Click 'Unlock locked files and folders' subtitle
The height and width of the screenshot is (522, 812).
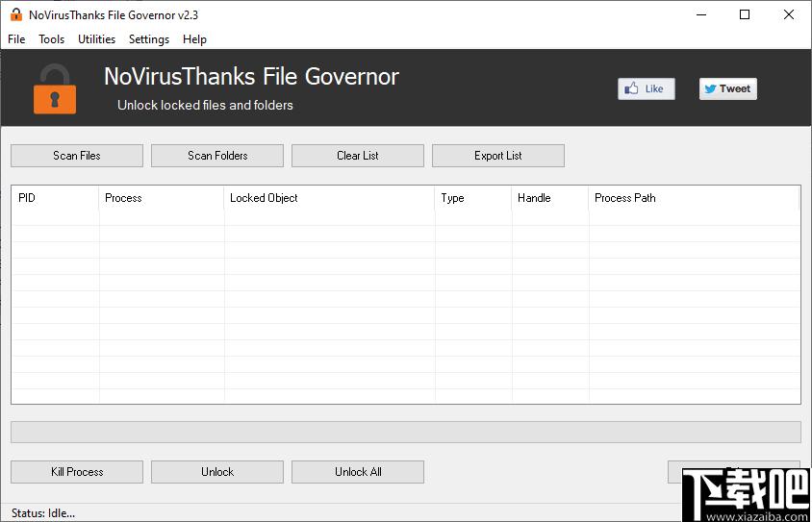coord(205,105)
